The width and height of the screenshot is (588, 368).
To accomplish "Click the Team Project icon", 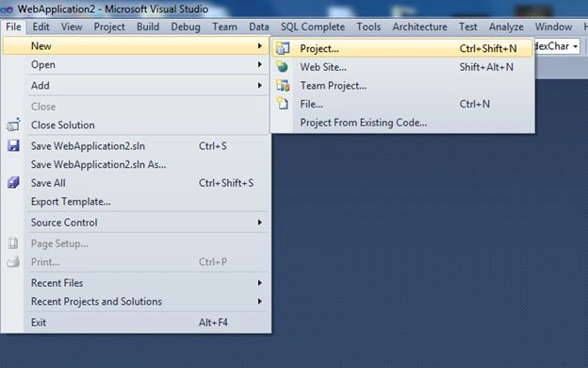I will [283, 86].
